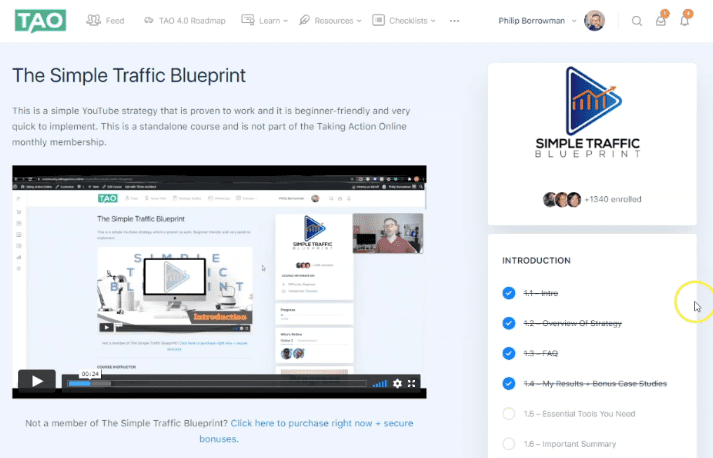
Task: Toggle completion of lesson 1.3 FAQ
Action: point(509,353)
